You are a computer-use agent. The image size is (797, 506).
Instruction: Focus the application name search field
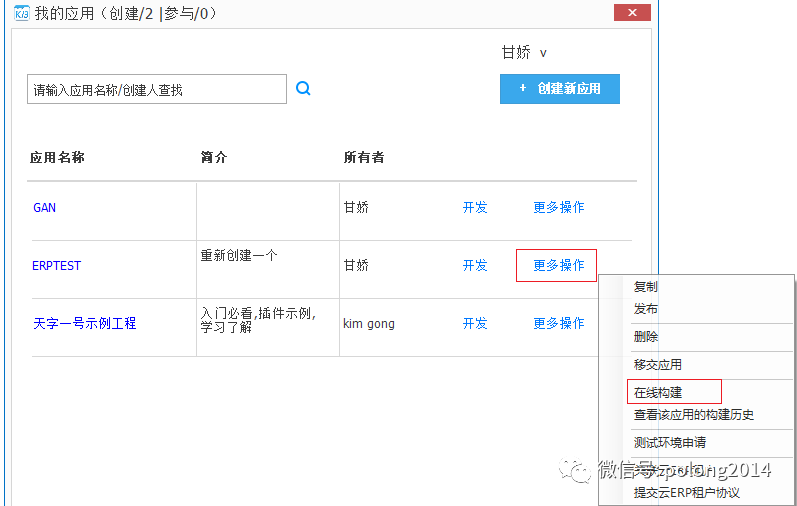tap(156, 90)
